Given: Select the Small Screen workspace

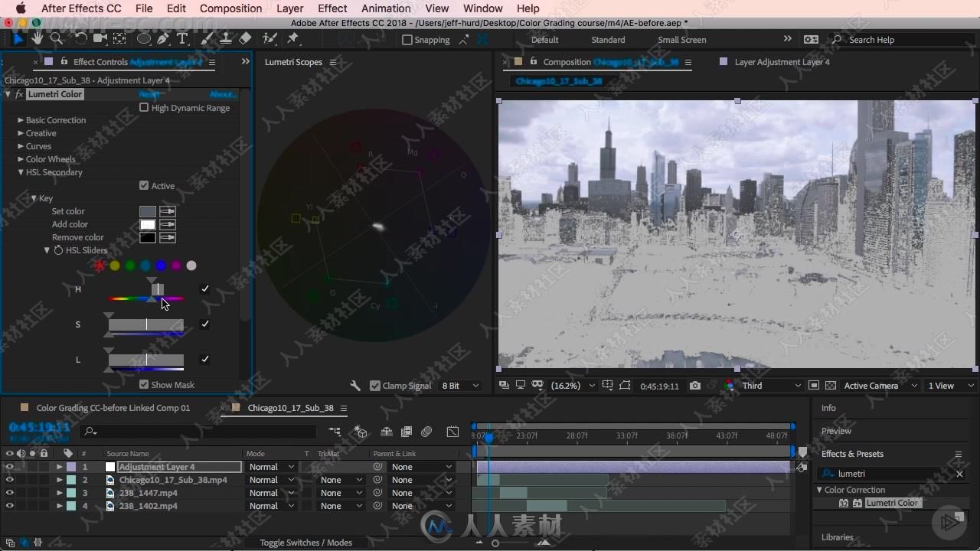Looking at the screenshot, I should pos(681,40).
